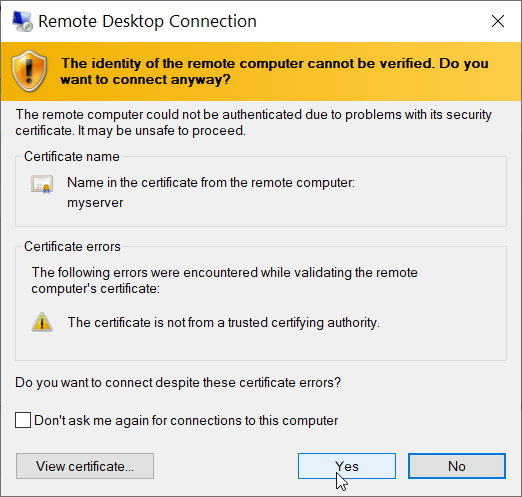
Task: Click the "Certificate name" group label
Action: (72, 156)
